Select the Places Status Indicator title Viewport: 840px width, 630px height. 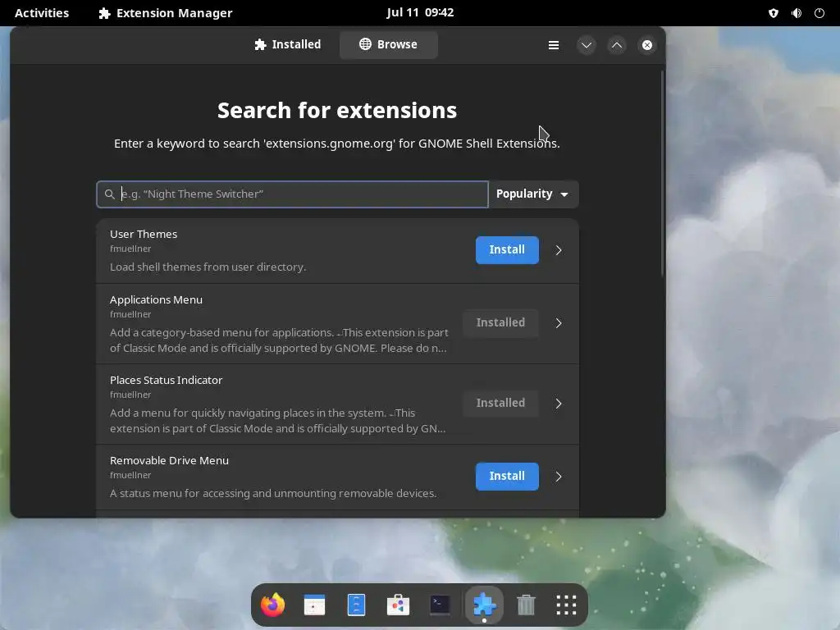[166, 381]
